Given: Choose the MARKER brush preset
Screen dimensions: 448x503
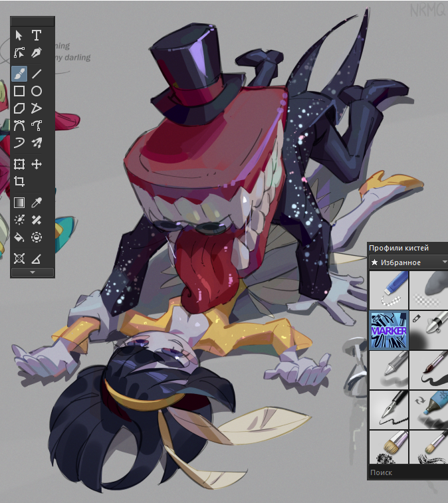Looking at the screenshot, I should tap(389, 330).
